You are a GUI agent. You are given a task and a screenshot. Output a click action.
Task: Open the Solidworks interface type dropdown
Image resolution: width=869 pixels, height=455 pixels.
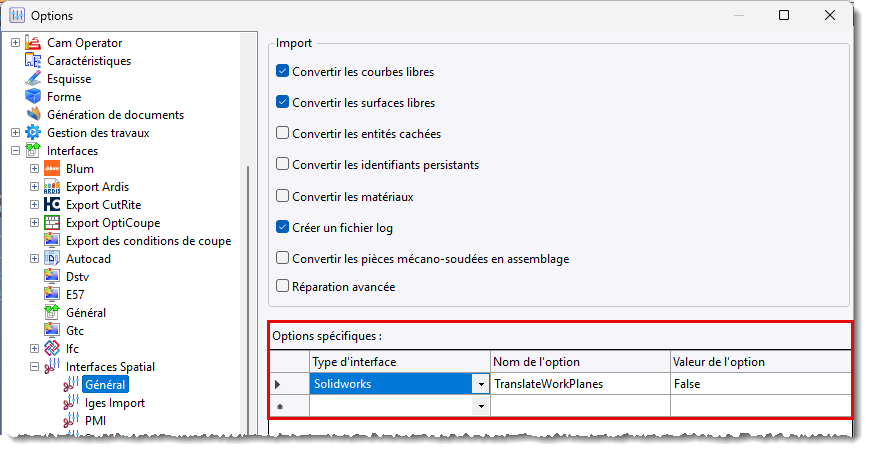(x=481, y=384)
